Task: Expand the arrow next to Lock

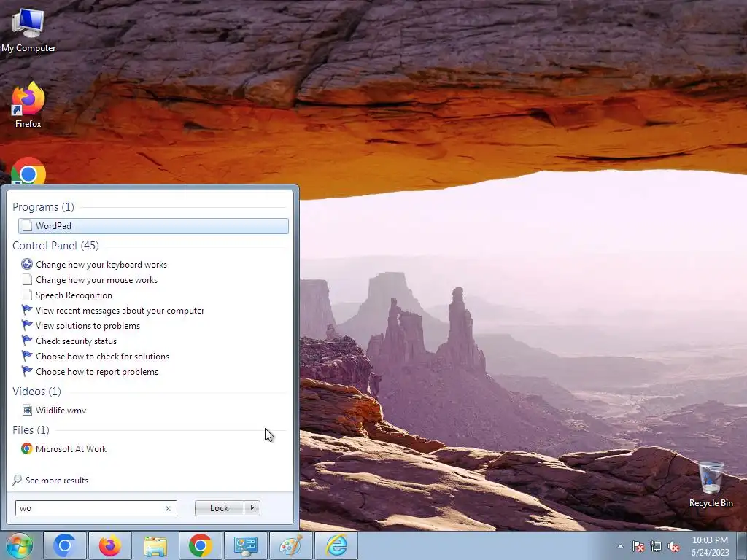Action: pos(252,508)
